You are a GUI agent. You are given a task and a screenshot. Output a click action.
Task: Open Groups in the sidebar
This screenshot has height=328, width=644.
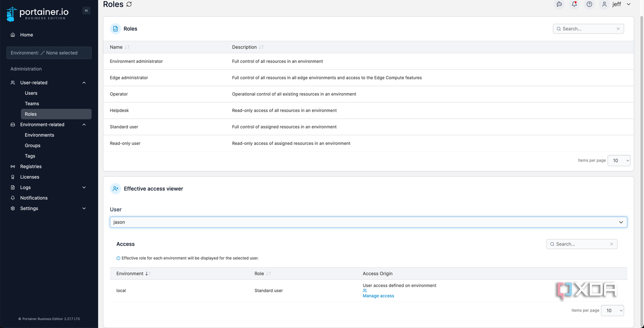[x=33, y=146]
